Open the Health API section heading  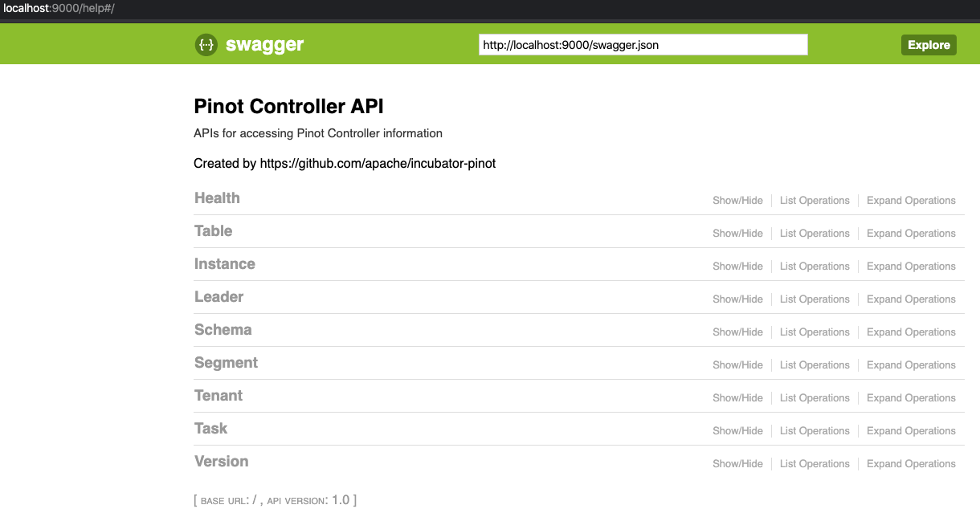click(x=217, y=198)
